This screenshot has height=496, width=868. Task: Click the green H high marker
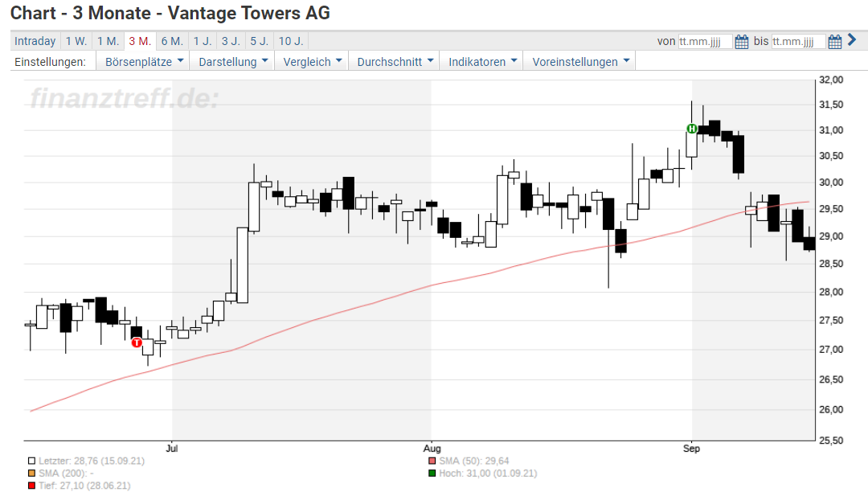click(692, 129)
